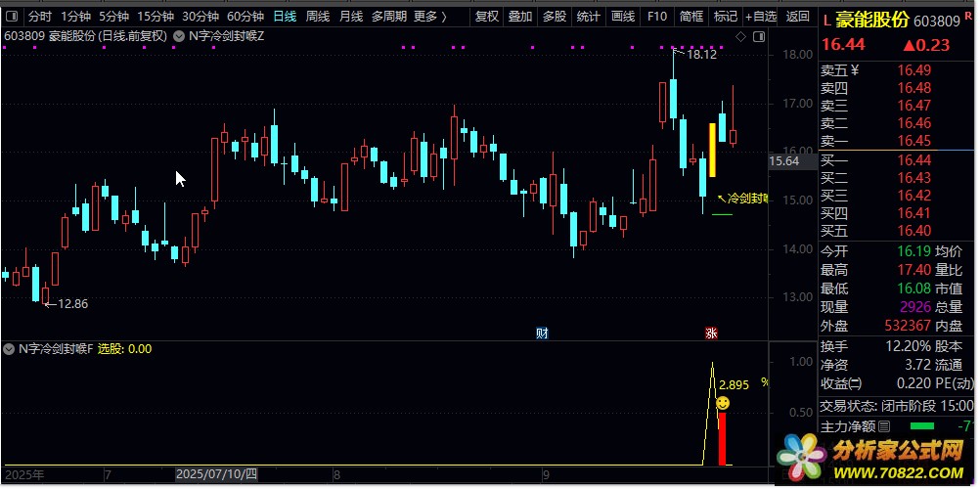
Task: Click the 标记 mark button
Action: (725, 17)
